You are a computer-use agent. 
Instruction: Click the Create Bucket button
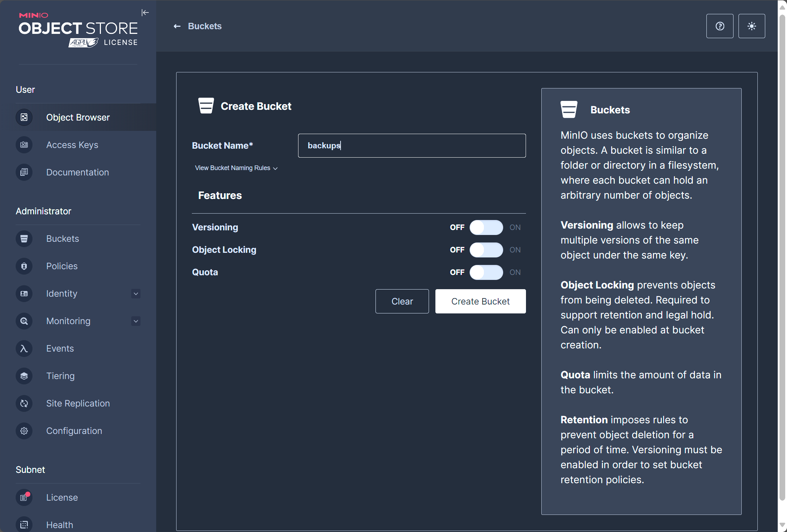pos(480,301)
